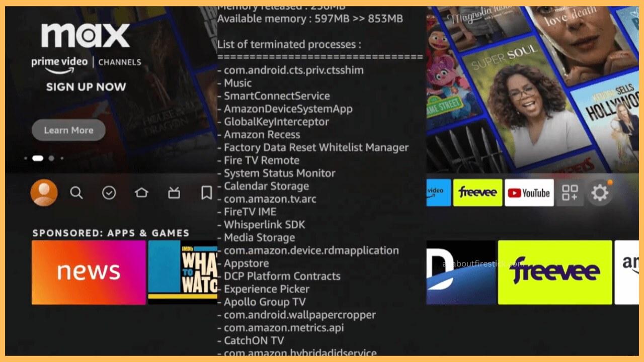Viewport: 644px width, 362px height.
Task: Open the Live TV icon
Action: pos(174,193)
